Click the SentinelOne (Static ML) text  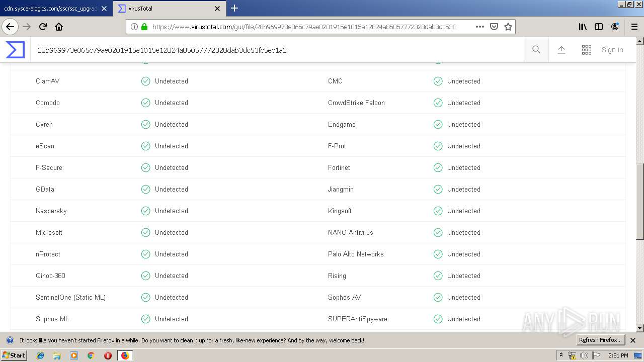coord(70,297)
